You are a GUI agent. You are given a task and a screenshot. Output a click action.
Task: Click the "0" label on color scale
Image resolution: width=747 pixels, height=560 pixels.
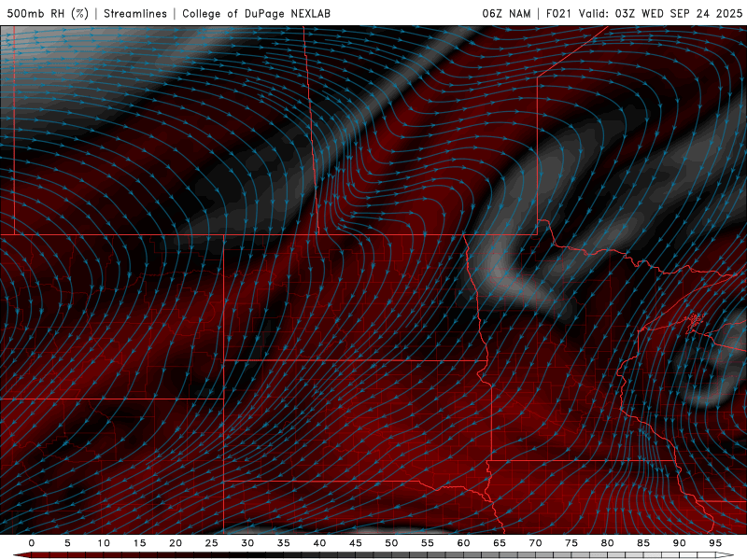tap(32, 543)
